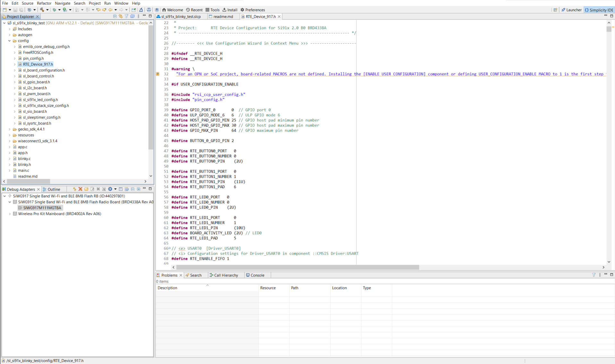
Task: Expand the Wireless Pro Kit Mainboard entry
Action: point(9,214)
